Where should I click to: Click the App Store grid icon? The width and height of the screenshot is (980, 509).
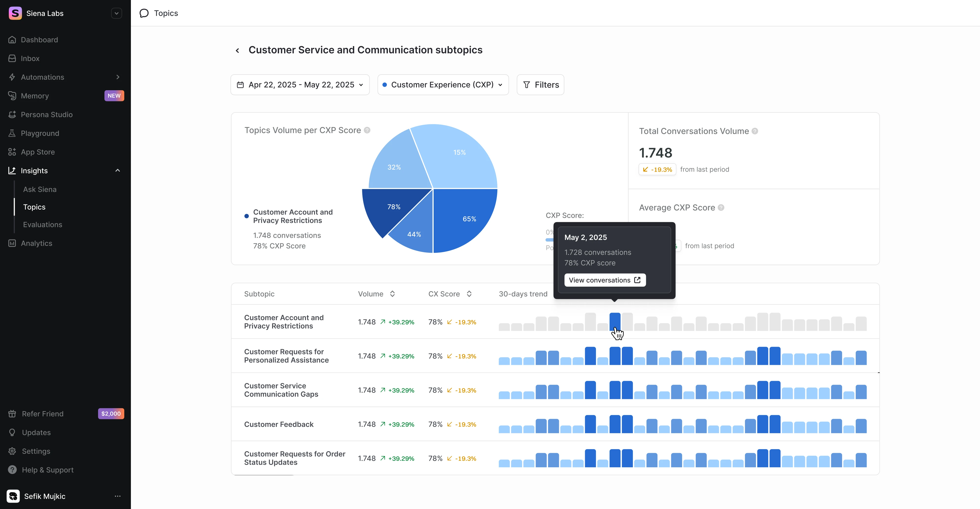pos(12,152)
